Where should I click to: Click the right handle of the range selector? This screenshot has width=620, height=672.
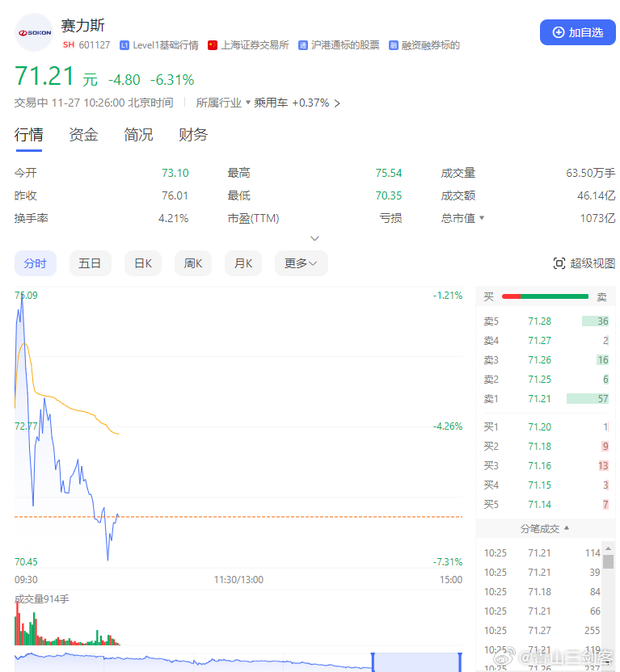click(460, 662)
